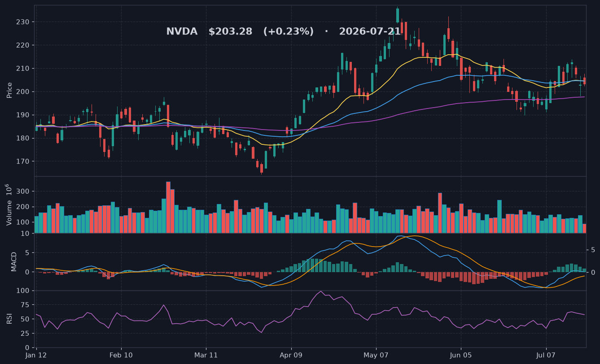
Task: Click the Mar 11 date axis label
Action: [x=206, y=355]
